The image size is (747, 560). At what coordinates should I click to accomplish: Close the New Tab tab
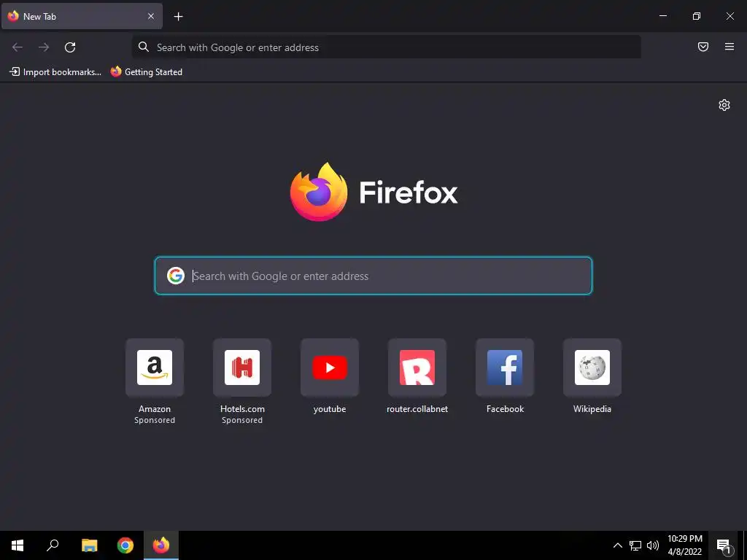pyautogui.click(x=151, y=16)
